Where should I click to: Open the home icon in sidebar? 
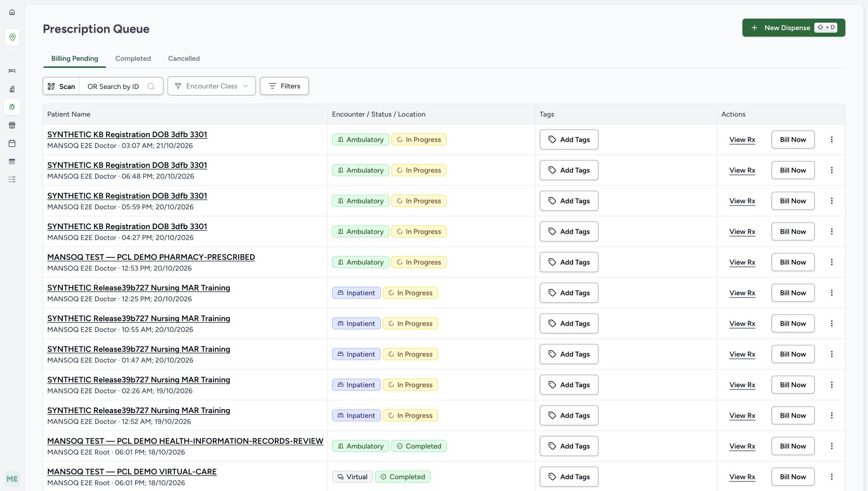point(12,12)
